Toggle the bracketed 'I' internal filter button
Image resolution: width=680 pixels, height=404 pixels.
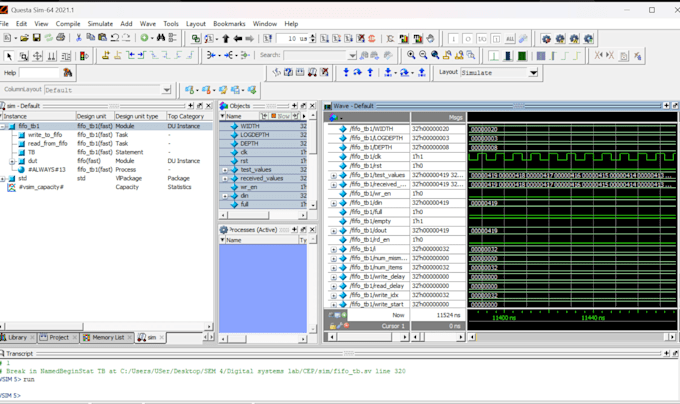pos(496,39)
